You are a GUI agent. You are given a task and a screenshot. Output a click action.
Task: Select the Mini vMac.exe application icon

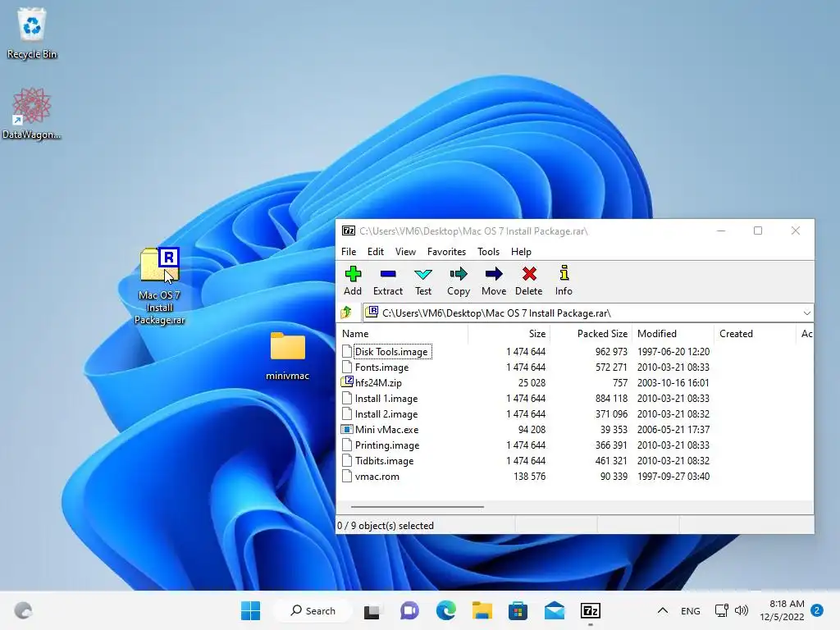click(x=347, y=430)
